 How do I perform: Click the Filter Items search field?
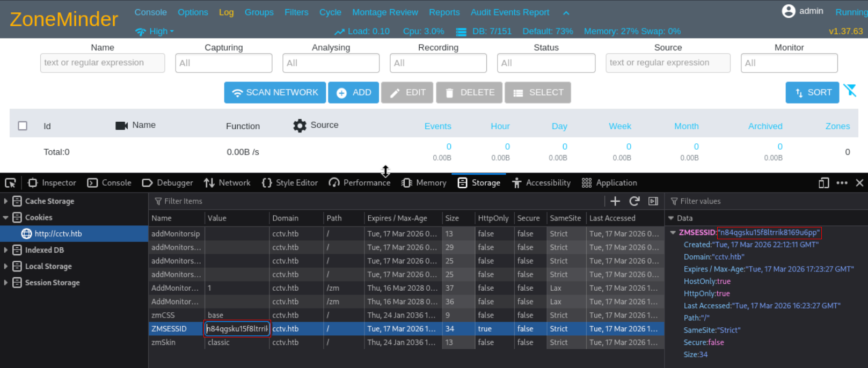[376, 201]
